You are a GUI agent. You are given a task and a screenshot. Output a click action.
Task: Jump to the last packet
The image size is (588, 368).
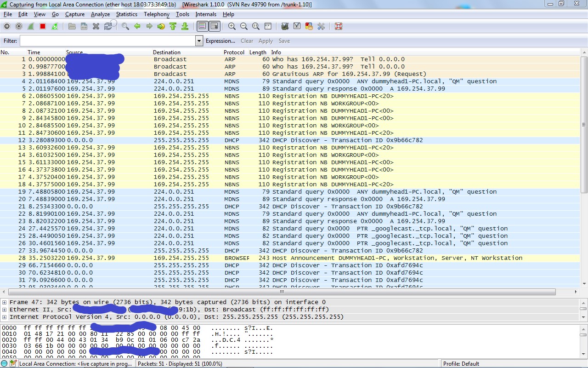[185, 26]
